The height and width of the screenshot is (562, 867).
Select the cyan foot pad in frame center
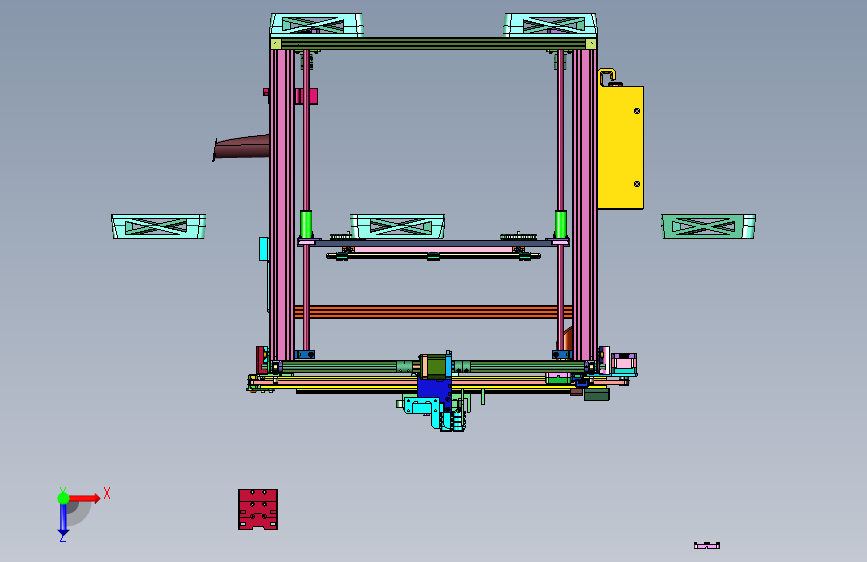[398, 226]
